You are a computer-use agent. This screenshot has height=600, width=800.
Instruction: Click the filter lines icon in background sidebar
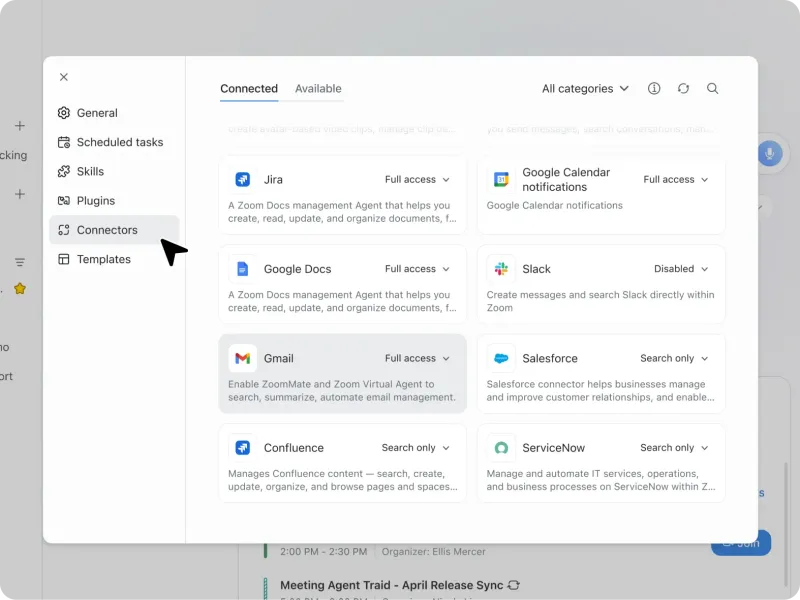coord(20,262)
